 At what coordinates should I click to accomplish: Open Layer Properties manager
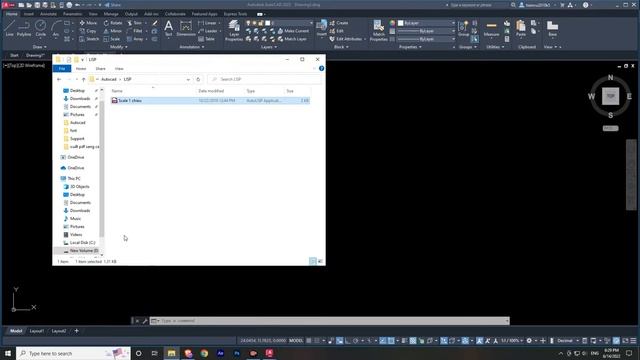pyautogui.click(x=234, y=31)
